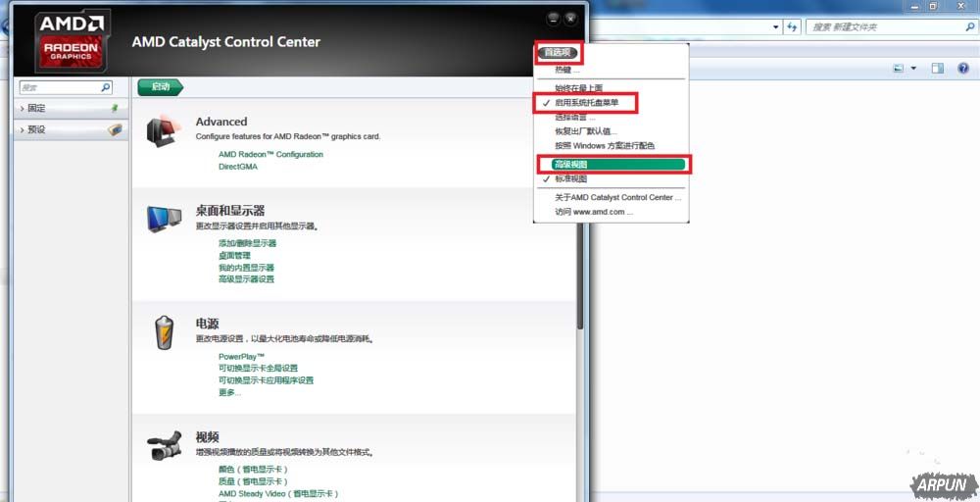Open AMD Radeon™ Configuration link
The height and width of the screenshot is (502, 980).
(x=270, y=154)
